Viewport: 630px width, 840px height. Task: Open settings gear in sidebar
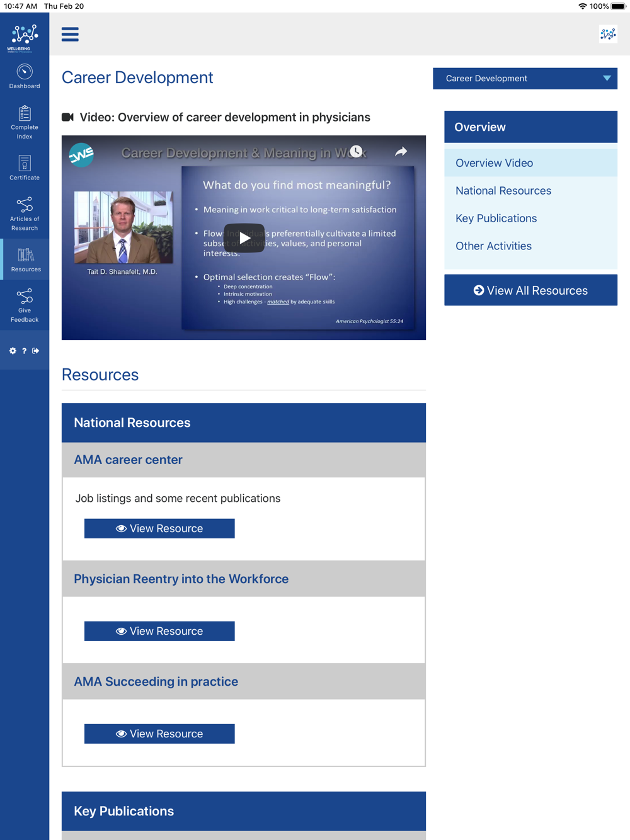pyautogui.click(x=13, y=351)
